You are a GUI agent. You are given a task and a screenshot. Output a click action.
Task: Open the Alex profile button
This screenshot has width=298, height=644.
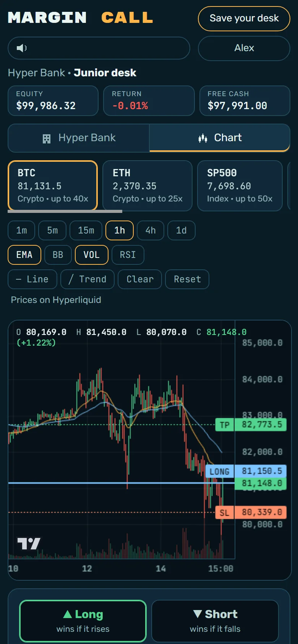(x=244, y=48)
